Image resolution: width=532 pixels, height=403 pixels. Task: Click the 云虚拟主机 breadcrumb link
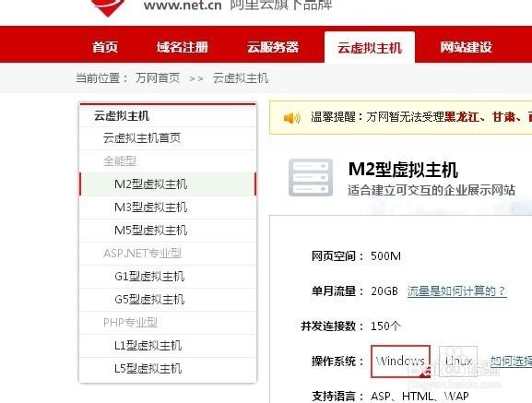(241, 78)
